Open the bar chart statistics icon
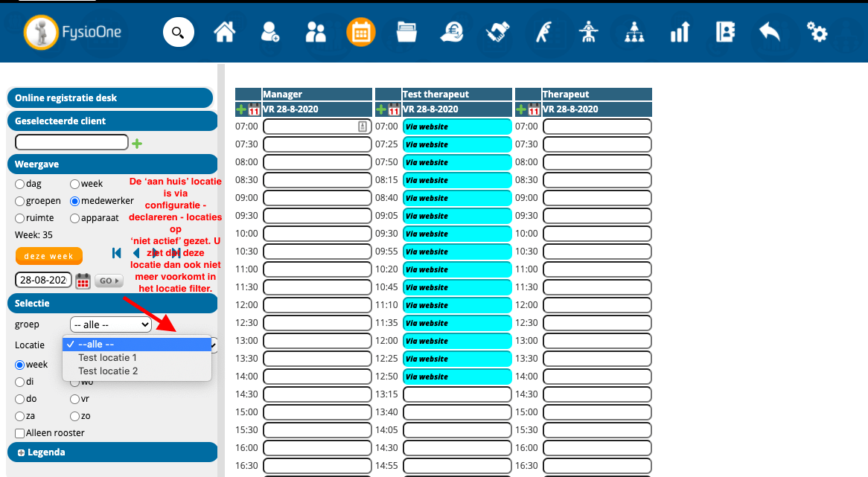The width and height of the screenshot is (868, 477). click(x=680, y=32)
